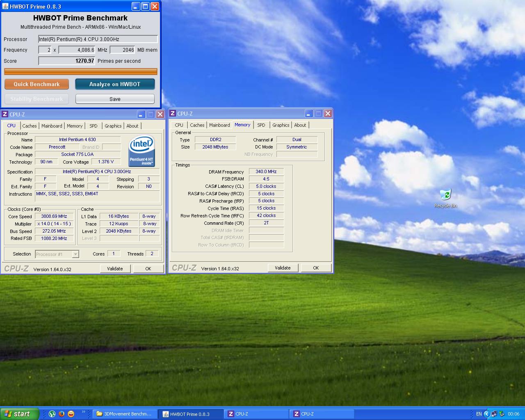Viewport: 525px width, 420px height.
Task: Minimize the right CPU-Z Memory window
Action: tap(309, 114)
